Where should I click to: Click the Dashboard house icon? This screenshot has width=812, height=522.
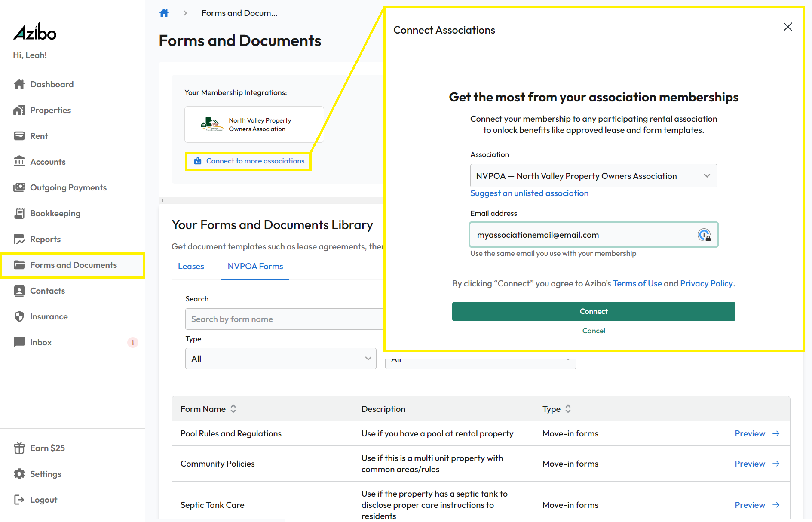(x=19, y=84)
